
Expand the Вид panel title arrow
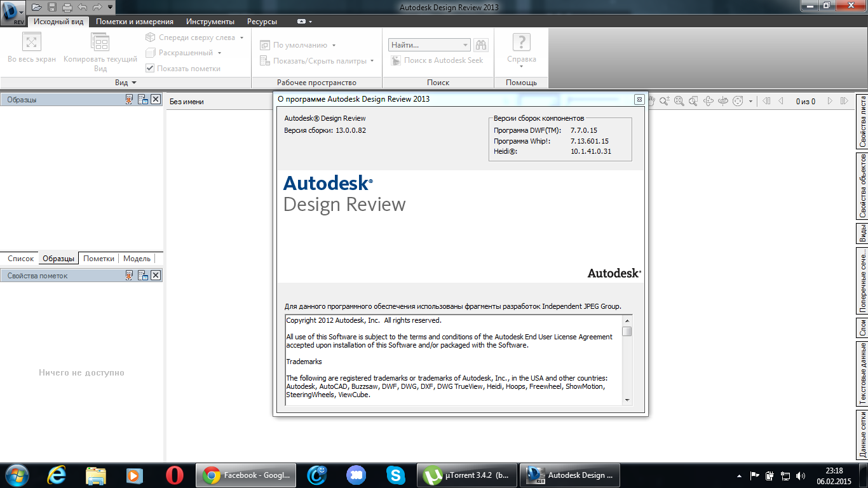(134, 83)
